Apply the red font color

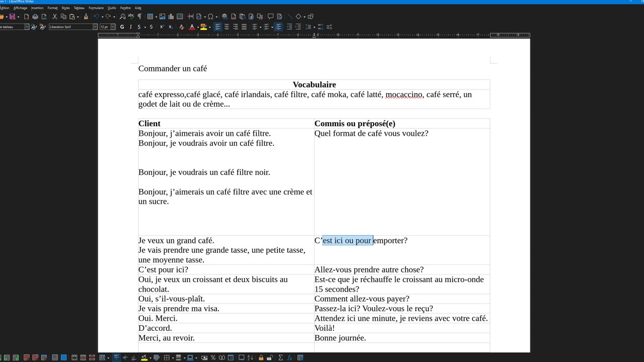(192, 27)
